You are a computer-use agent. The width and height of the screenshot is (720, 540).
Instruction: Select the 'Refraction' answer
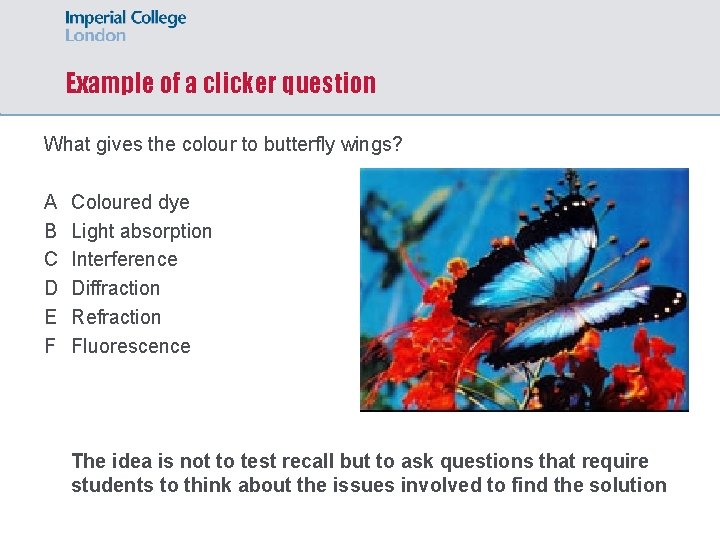click(x=116, y=317)
